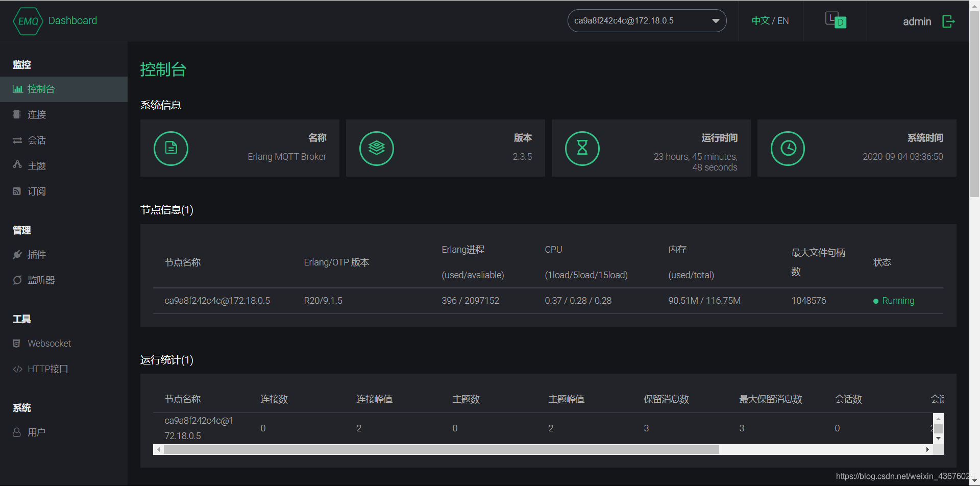Open the HTTP接口 menu item

[x=48, y=369]
